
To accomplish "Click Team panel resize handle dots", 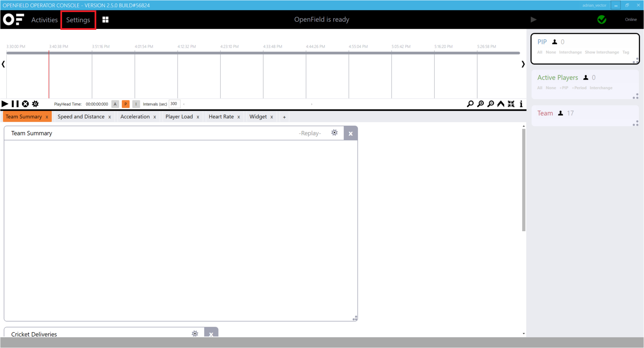I will point(636,123).
